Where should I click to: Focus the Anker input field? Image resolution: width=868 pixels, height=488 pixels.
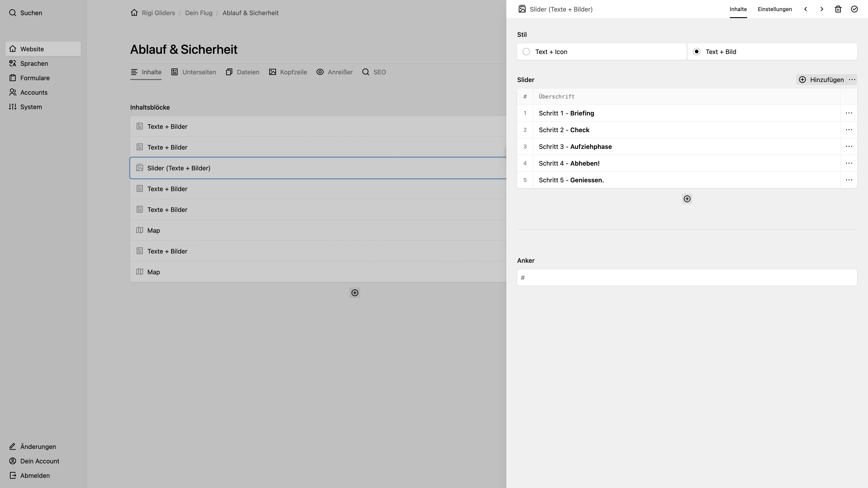[687, 277]
